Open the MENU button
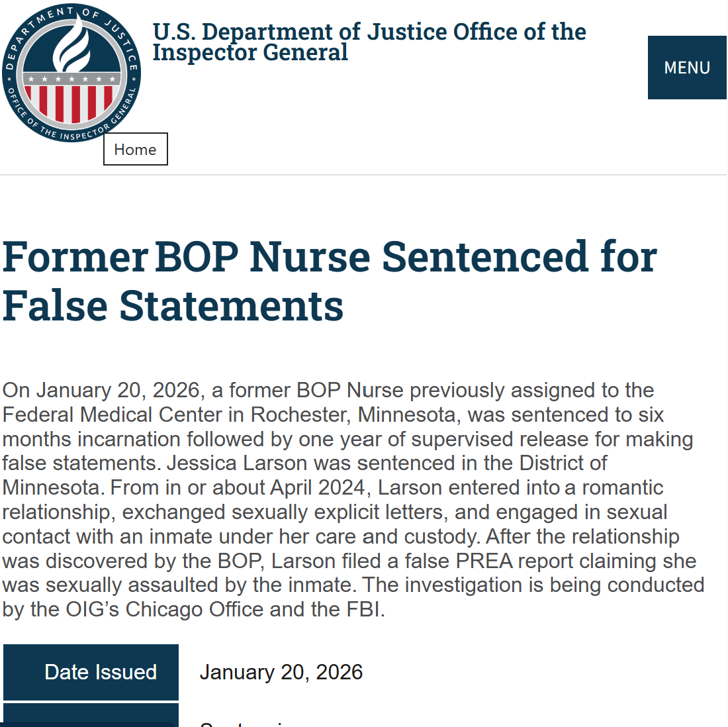Image resolution: width=728 pixels, height=727 pixels. pos(687,68)
